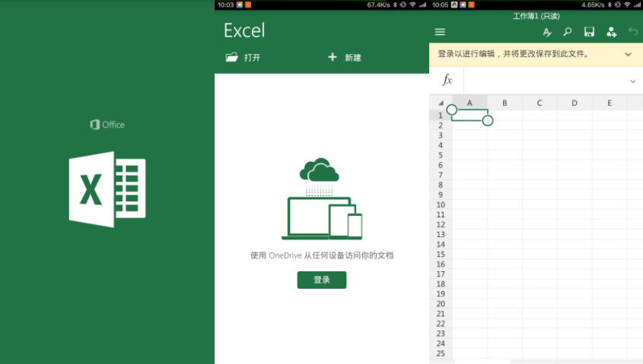643x364 pixels.
Task: Expand the formula bar with chevron
Action: click(633, 81)
